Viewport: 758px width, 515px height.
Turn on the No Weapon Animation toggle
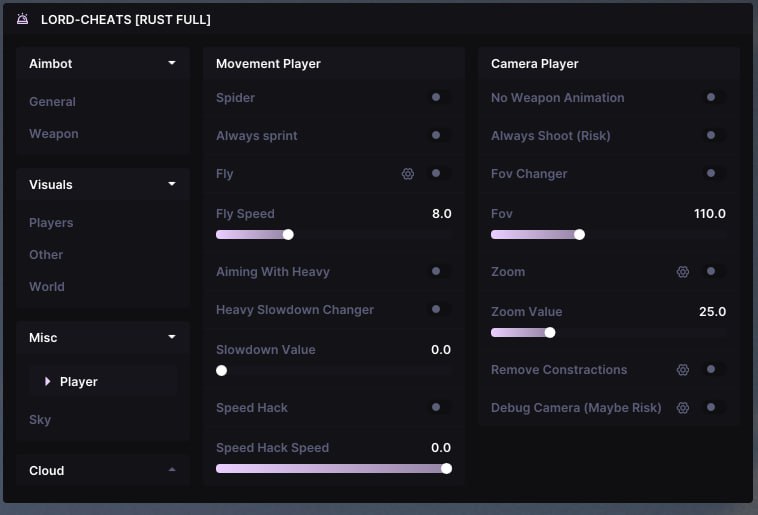[712, 98]
